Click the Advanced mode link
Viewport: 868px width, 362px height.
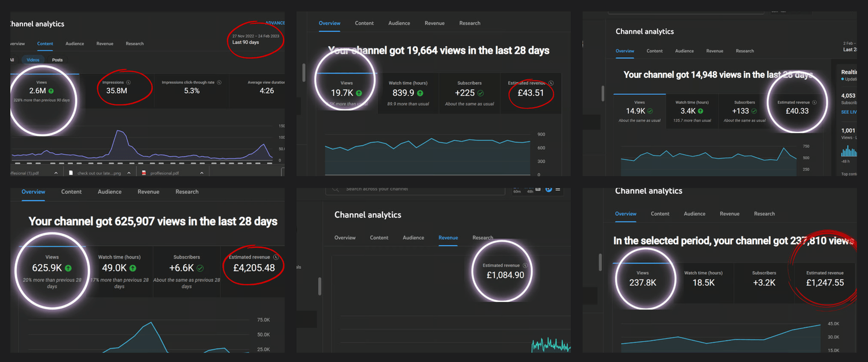(x=274, y=23)
